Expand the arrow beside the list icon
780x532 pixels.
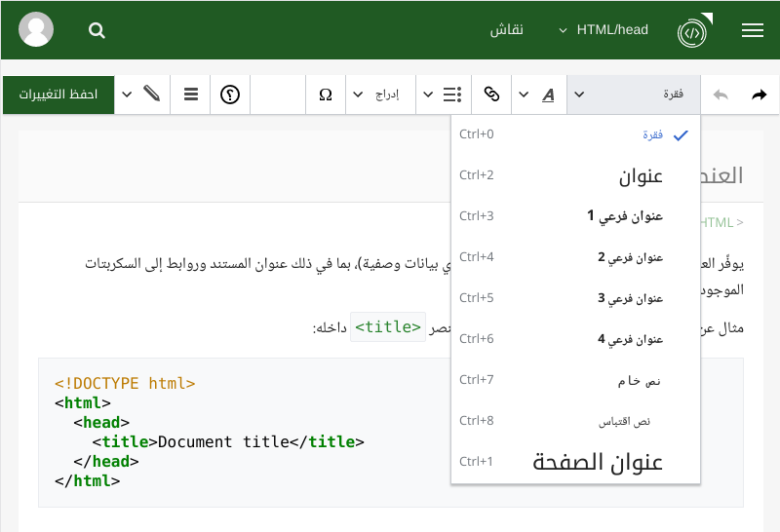(x=428, y=95)
